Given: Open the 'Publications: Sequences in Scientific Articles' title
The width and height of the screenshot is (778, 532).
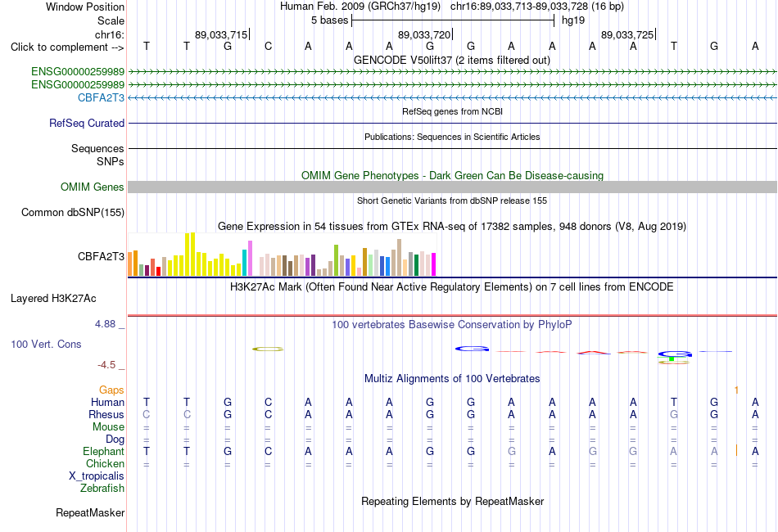Looking at the screenshot, I should tap(452, 137).
